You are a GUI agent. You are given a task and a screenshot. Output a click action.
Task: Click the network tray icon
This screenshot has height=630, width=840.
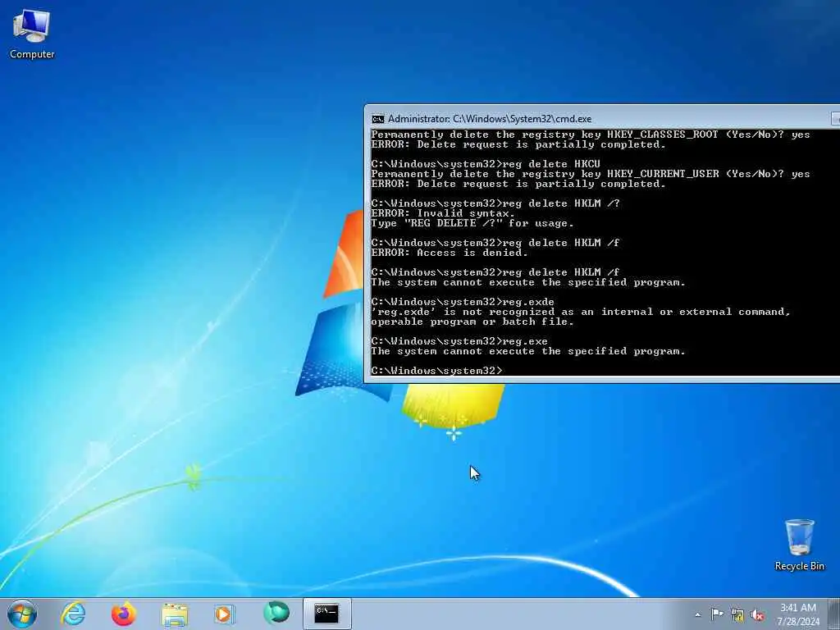click(x=737, y=615)
